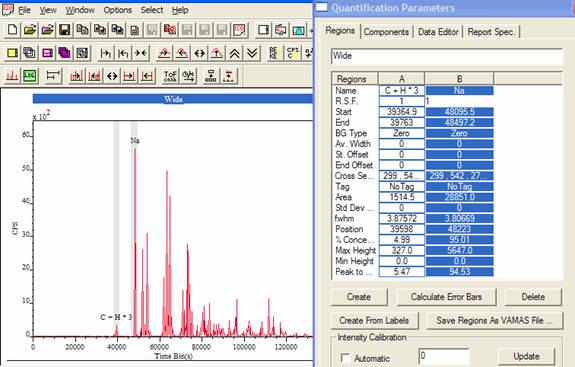This screenshot has width=575, height=367.
Task: Click the intensity calibration value field
Action: pyautogui.click(x=444, y=356)
